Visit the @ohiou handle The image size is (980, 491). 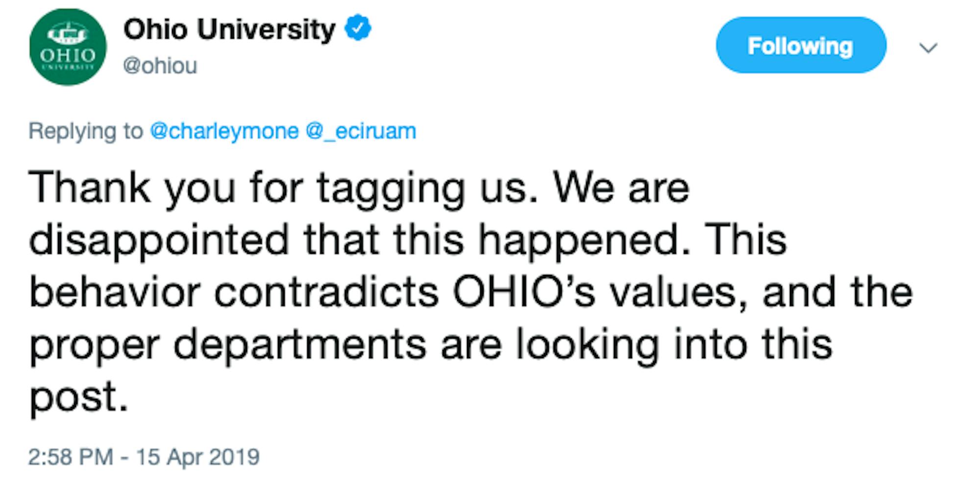pyautogui.click(x=160, y=66)
